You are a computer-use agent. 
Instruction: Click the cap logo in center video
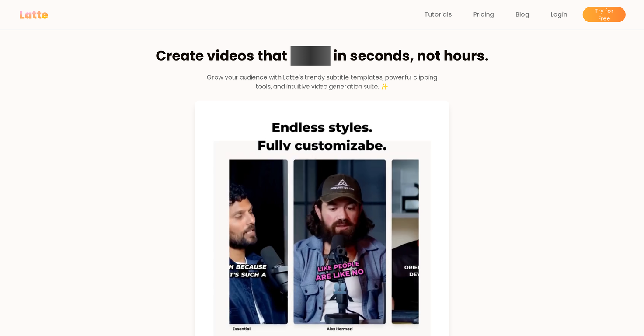[342, 183]
